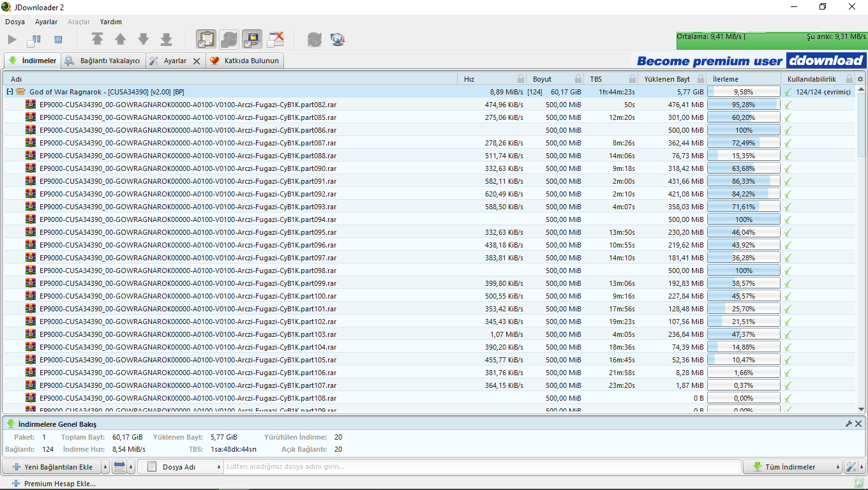Toggle premium accounts button
The height and width of the screenshot is (490, 868).
point(253,40)
